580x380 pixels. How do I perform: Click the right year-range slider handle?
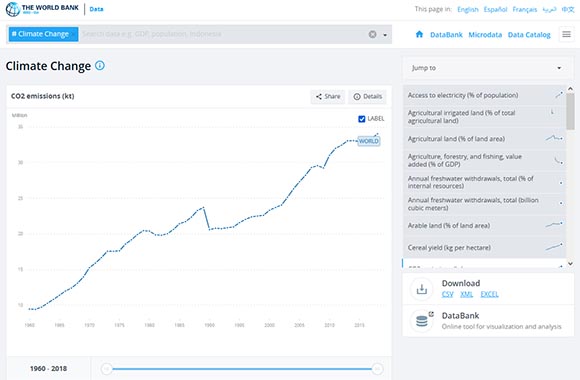[377, 369]
